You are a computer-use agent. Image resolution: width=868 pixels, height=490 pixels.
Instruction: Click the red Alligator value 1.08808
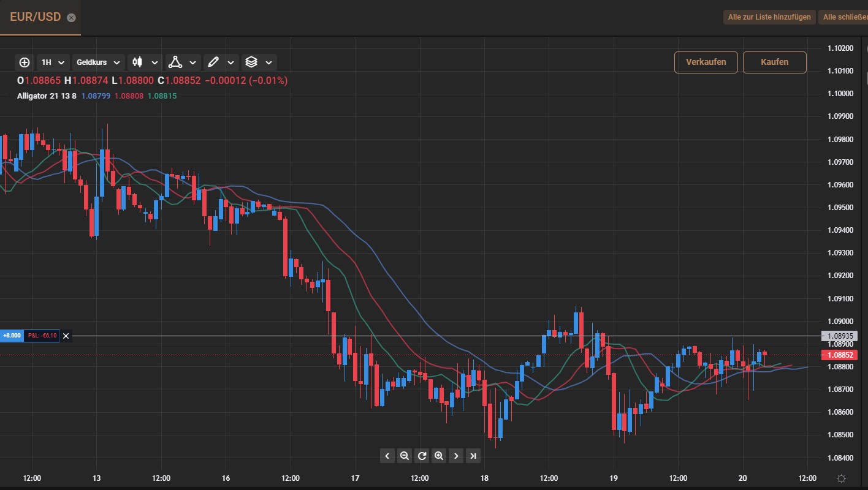pyautogui.click(x=129, y=96)
